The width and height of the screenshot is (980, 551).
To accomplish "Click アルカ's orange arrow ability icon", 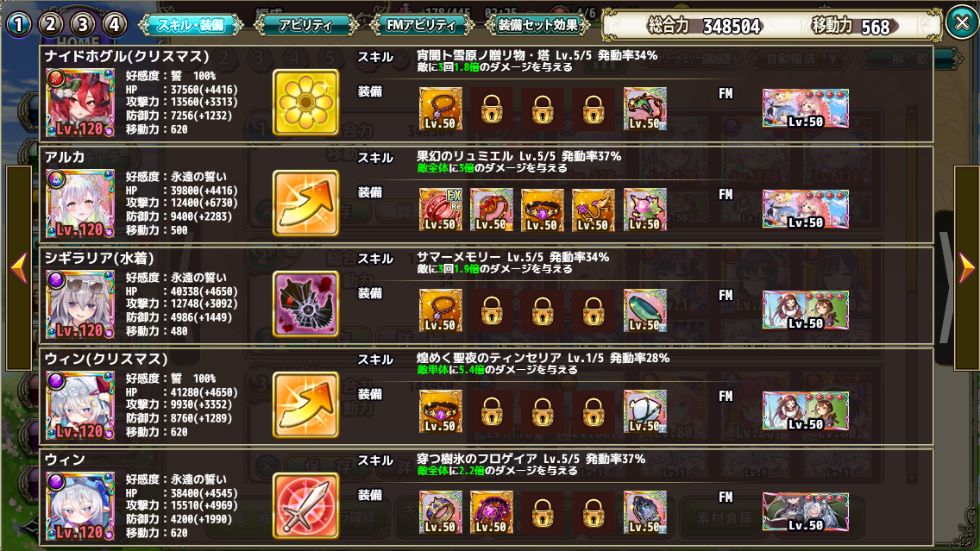I will click(305, 203).
